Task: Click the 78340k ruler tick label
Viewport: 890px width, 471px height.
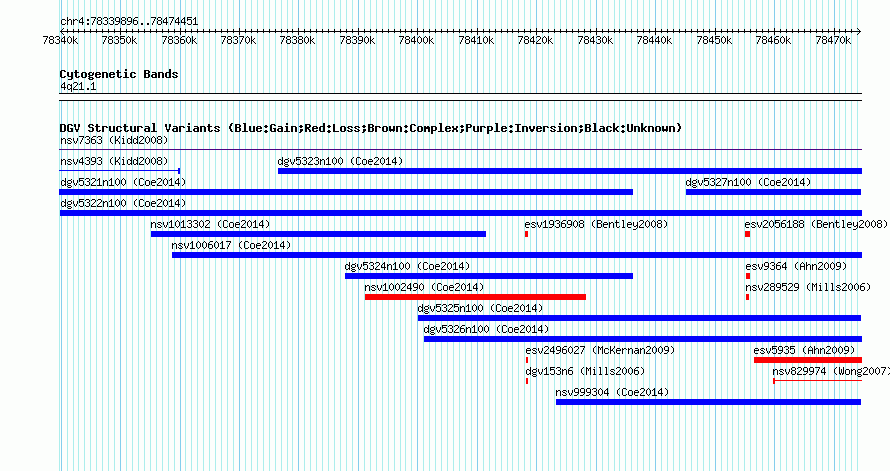Action: click(60, 40)
